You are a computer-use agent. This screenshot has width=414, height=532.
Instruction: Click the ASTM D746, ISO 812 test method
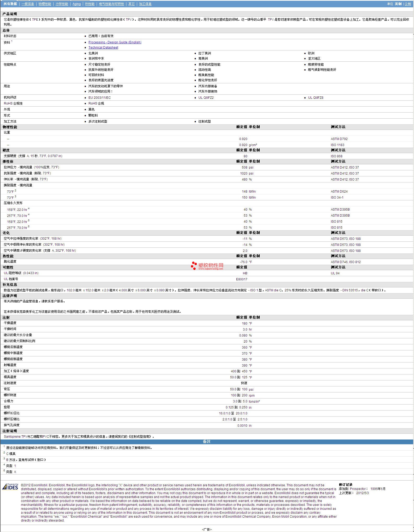click(x=346, y=262)
